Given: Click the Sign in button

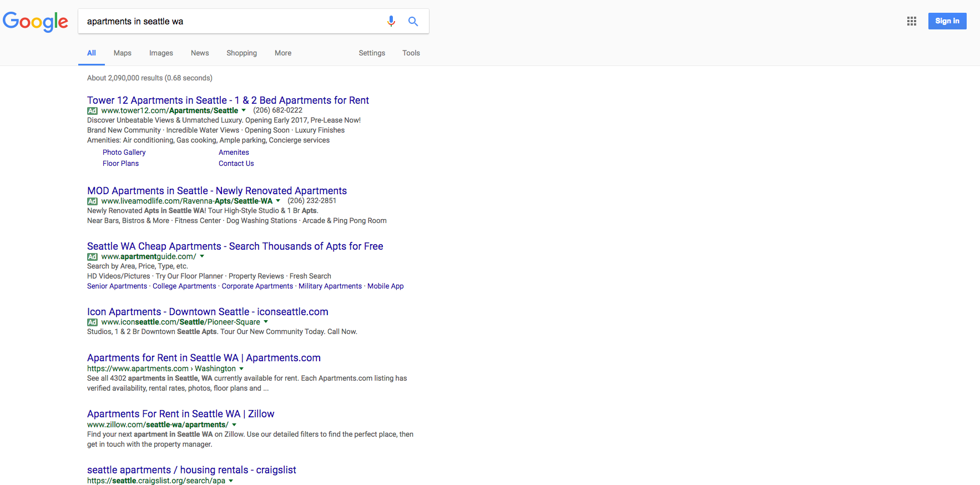Looking at the screenshot, I should [x=947, y=21].
